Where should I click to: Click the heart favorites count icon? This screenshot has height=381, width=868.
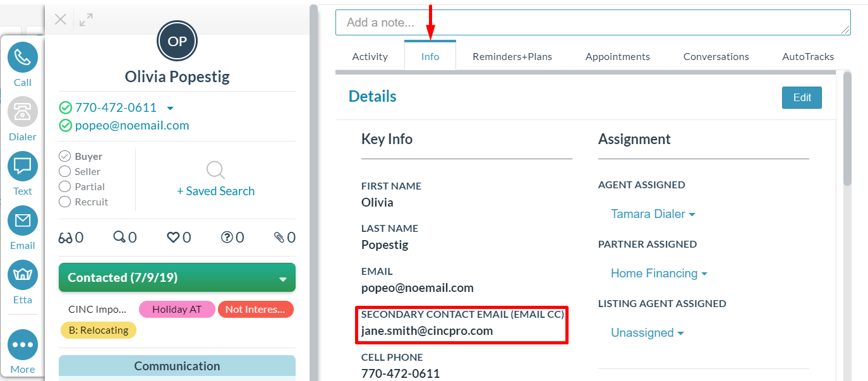[174, 238]
